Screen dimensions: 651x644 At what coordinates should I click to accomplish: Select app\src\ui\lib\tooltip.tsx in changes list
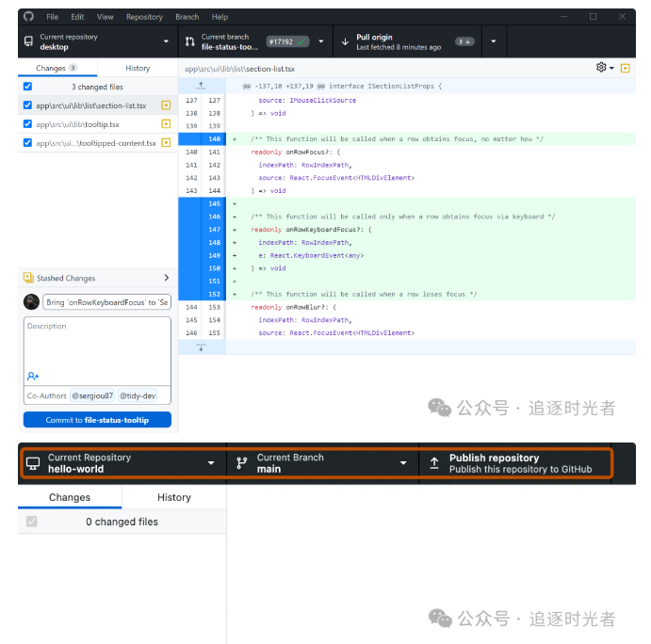(x=98, y=124)
